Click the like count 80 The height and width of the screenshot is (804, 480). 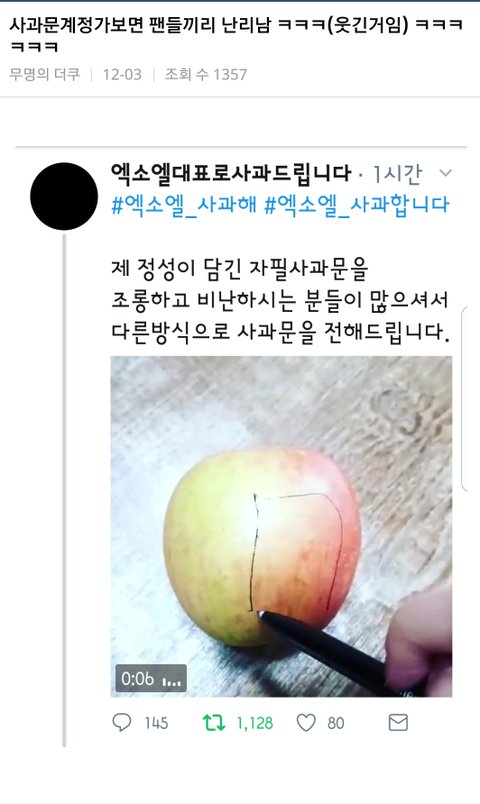pos(336,723)
